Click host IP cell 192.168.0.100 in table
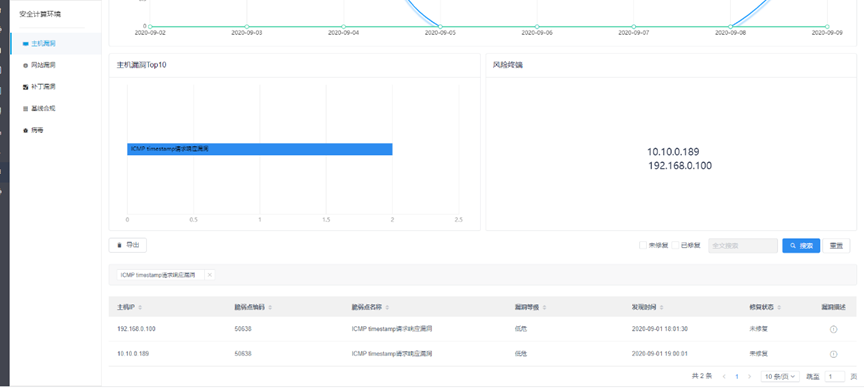864x389 pixels. tap(136, 329)
